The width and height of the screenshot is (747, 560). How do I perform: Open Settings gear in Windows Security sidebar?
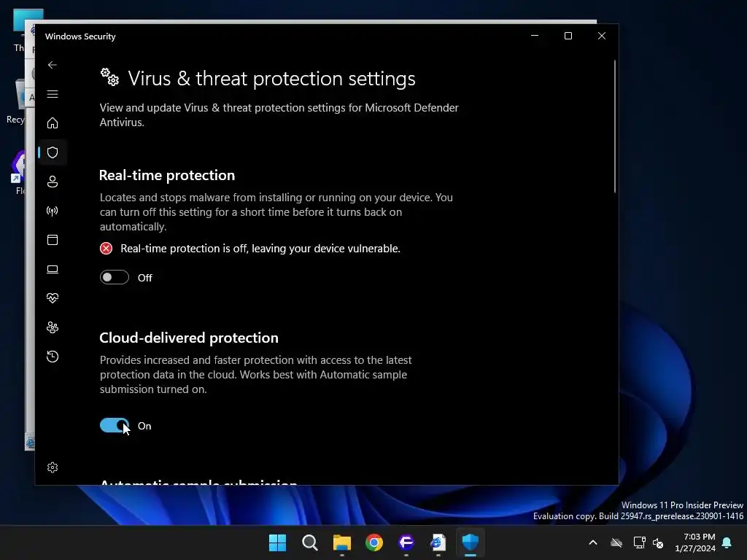tap(53, 467)
